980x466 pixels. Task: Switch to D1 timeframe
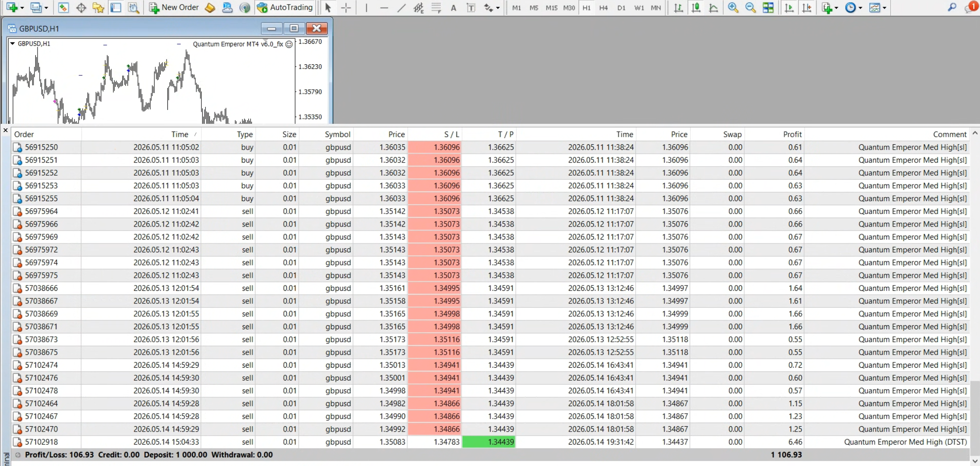(x=621, y=8)
